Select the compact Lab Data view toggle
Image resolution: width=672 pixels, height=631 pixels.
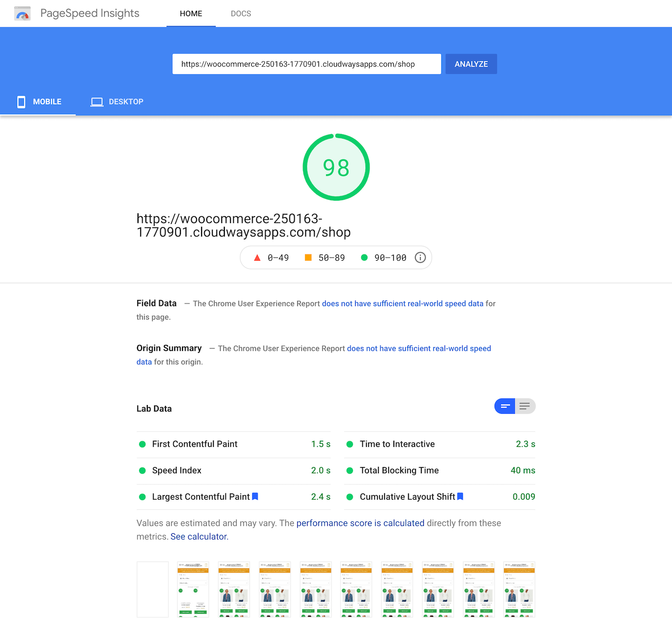tap(505, 406)
